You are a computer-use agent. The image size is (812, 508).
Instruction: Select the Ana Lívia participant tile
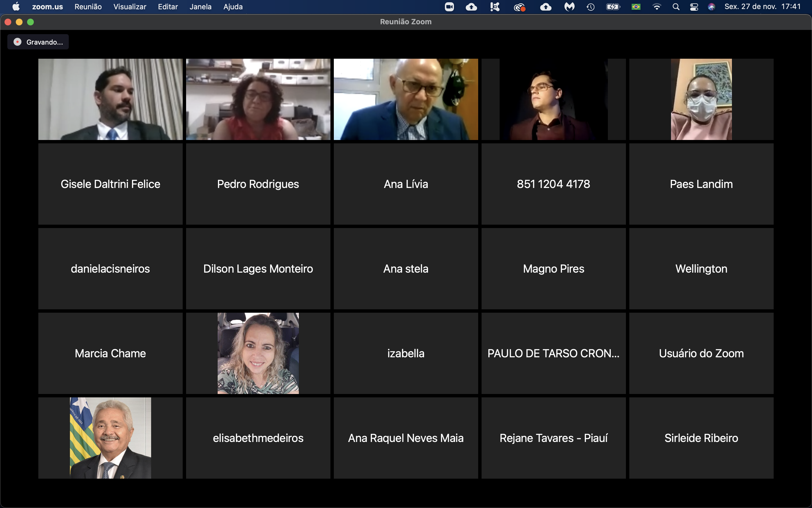[406, 184]
